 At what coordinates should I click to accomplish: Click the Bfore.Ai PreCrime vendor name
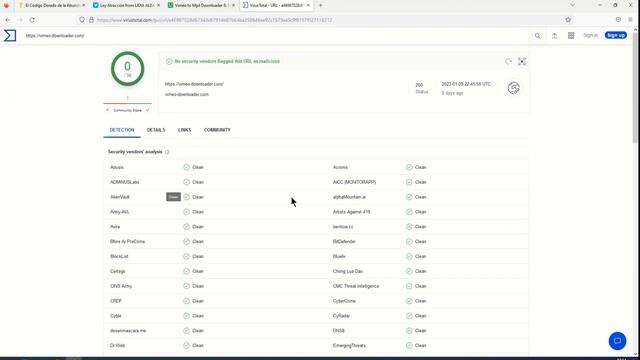[127, 242]
